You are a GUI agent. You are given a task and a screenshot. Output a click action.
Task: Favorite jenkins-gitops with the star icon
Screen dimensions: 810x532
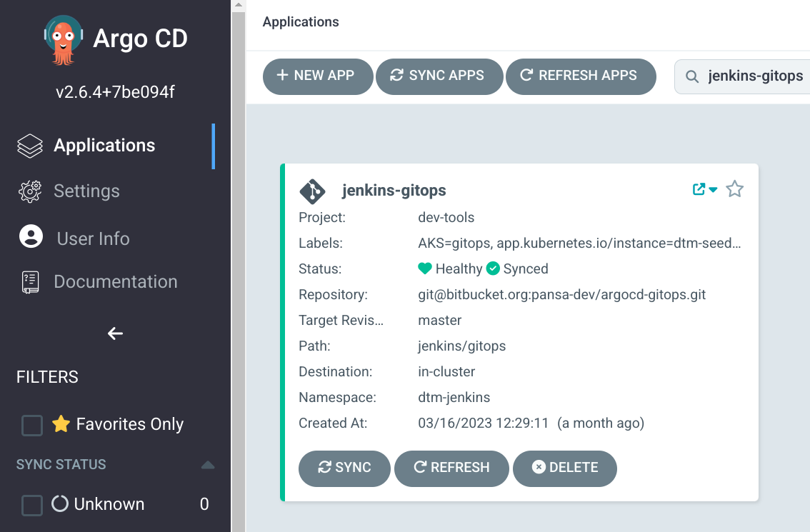click(x=734, y=189)
